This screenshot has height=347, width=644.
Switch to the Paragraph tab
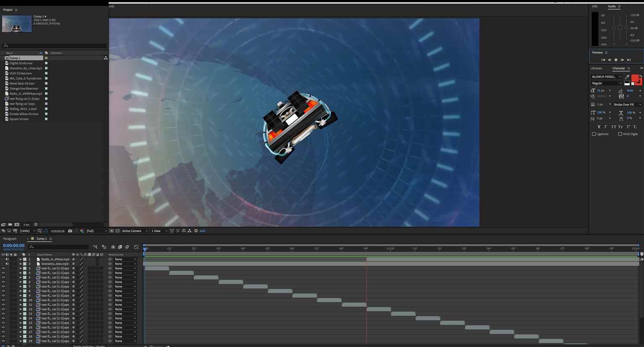[10, 239]
